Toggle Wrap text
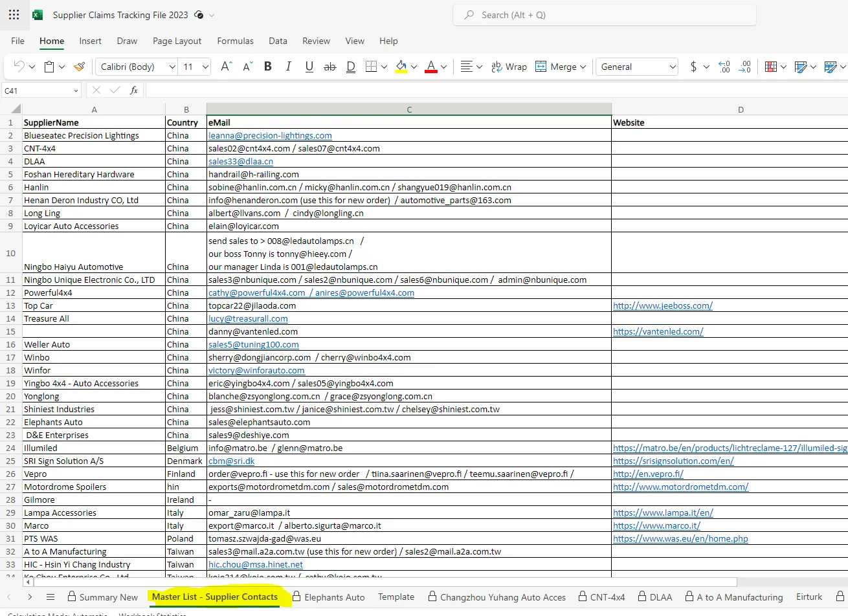848x616 pixels. [x=509, y=67]
